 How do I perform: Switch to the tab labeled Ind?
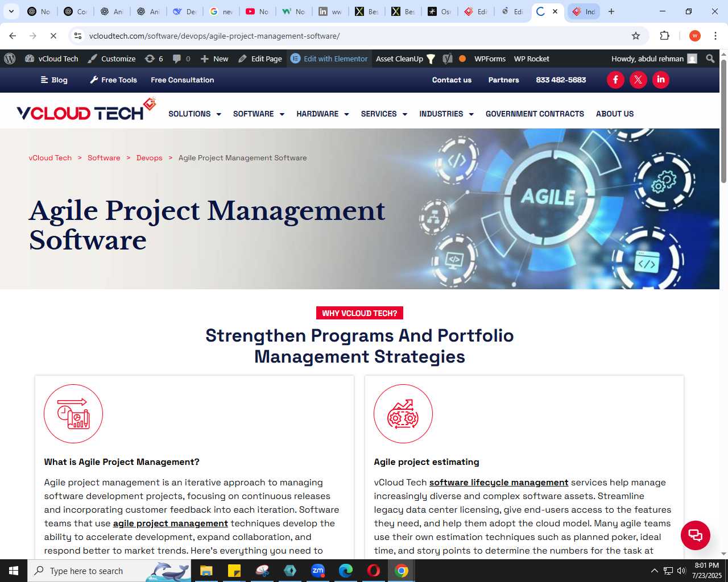coord(584,11)
